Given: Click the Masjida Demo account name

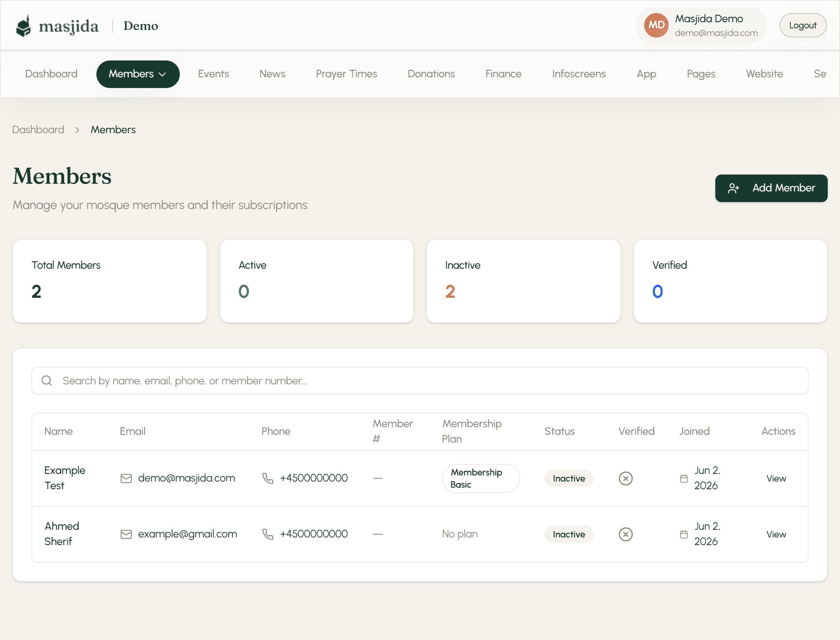Looking at the screenshot, I should (709, 19).
